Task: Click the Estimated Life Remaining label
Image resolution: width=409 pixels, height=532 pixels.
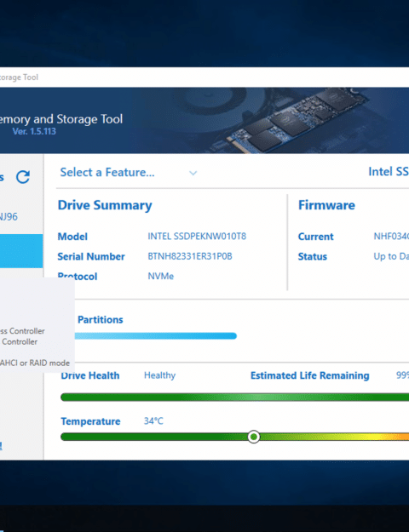Action: tap(310, 375)
